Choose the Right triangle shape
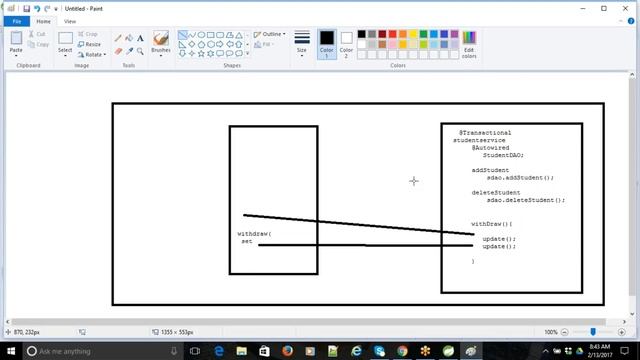640x360 pixels. click(182, 44)
